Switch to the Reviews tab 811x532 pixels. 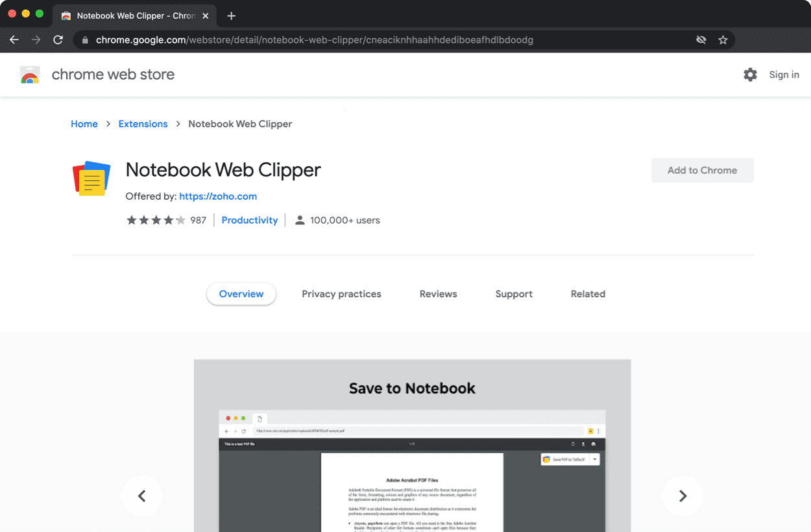point(438,294)
